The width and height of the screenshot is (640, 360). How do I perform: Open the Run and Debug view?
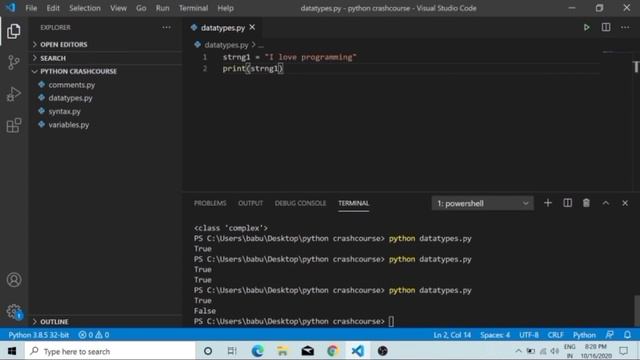click(x=13, y=94)
